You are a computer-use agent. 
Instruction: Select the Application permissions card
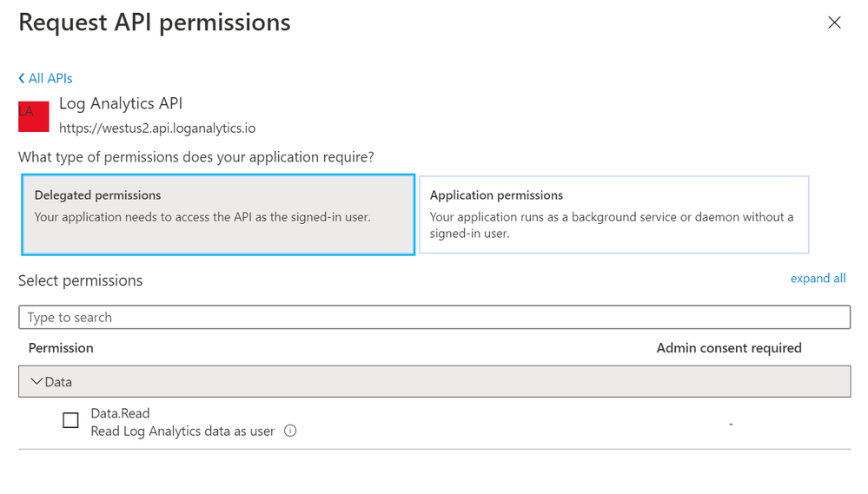tap(614, 214)
